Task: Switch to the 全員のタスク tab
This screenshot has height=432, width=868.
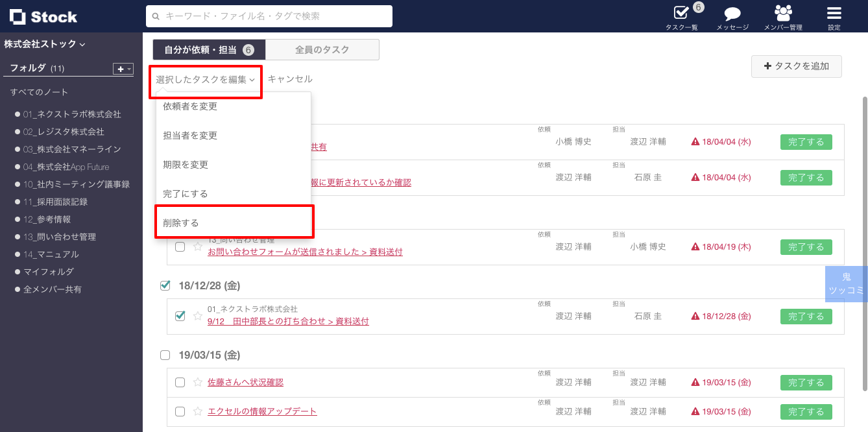Action: (322, 50)
